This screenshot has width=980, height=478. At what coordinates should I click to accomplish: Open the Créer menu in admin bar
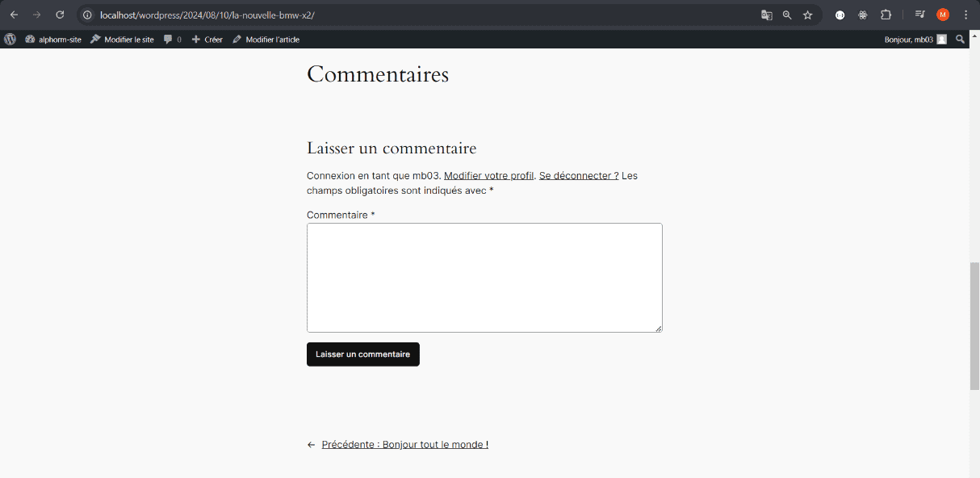[x=207, y=39]
